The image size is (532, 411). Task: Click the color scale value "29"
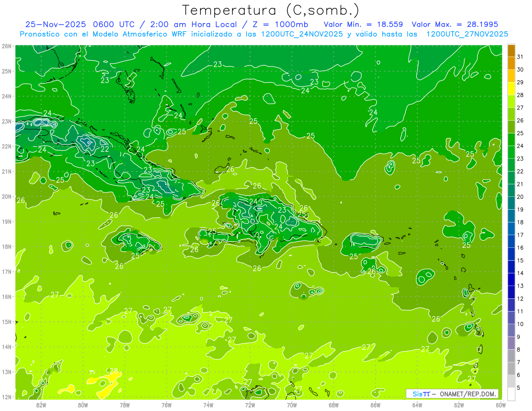[x=520, y=82]
